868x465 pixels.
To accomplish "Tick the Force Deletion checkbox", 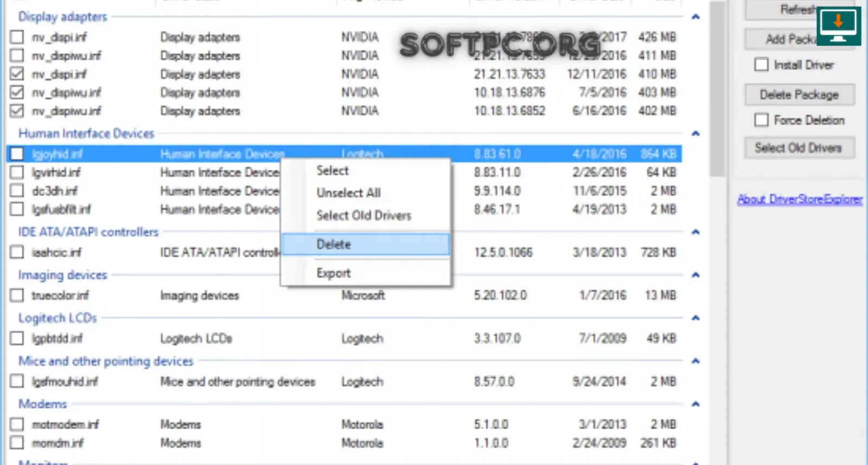I will click(762, 120).
